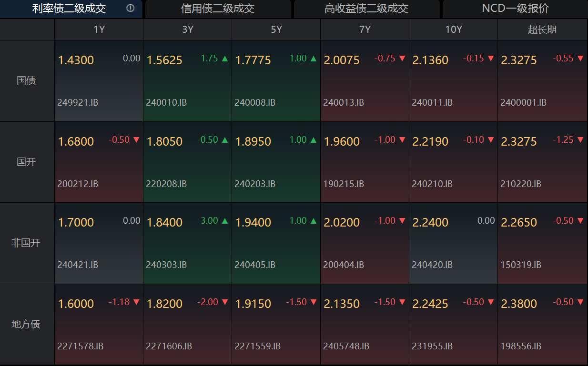
Task: Select the NCD一级报价 tab
Action: coord(515,9)
